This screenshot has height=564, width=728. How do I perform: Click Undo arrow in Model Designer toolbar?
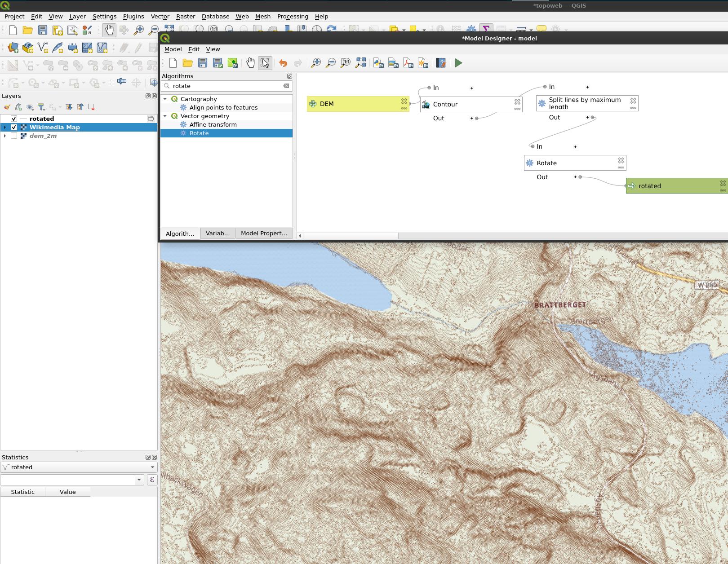tap(283, 63)
